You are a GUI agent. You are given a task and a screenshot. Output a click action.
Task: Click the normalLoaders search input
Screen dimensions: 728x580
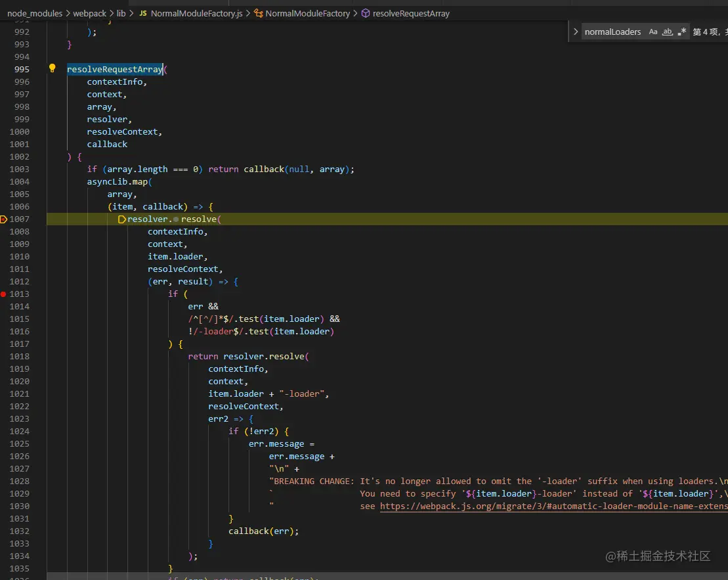coord(613,32)
